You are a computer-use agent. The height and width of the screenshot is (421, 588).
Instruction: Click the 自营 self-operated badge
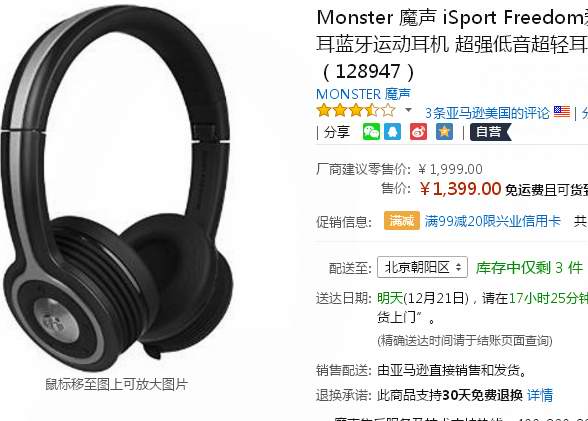[x=490, y=132]
